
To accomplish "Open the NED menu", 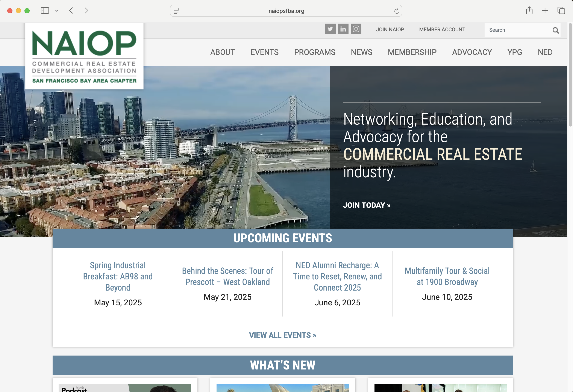I will (545, 52).
